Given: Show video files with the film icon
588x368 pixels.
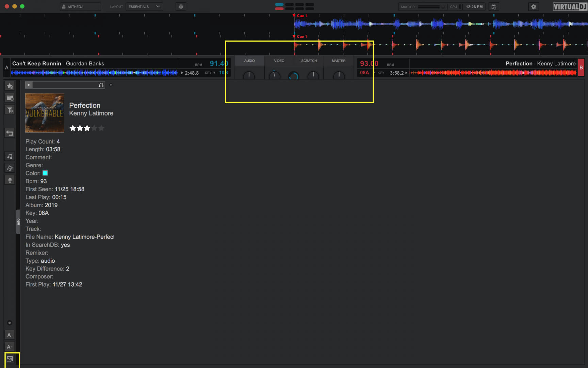Looking at the screenshot, I should coord(10,168).
